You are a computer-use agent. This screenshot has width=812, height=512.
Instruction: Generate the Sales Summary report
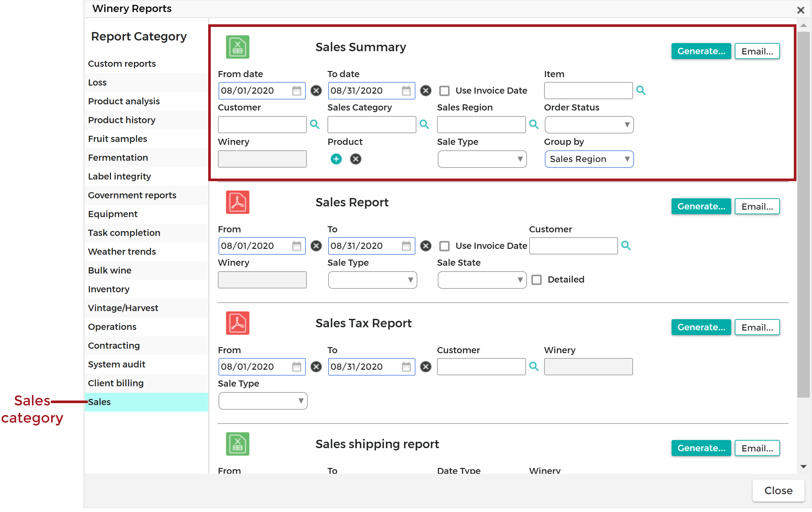point(701,51)
